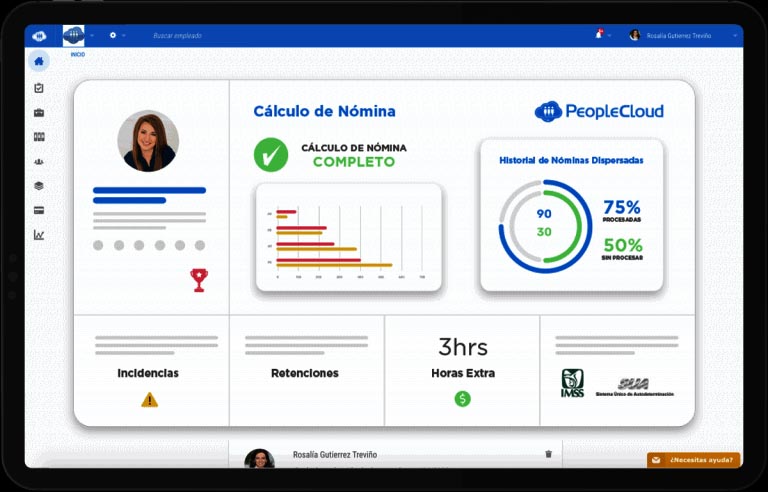This screenshot has width=768, height=492.
Task: Click the circular progress ring chart
Action: (x=545, y=226)
